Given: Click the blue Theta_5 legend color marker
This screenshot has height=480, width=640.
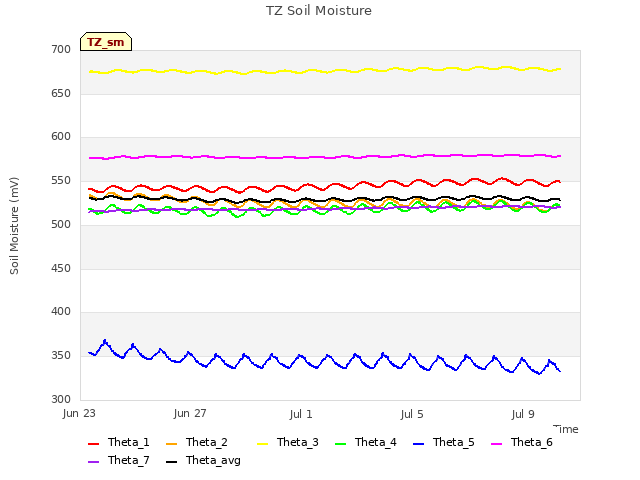Looking at the screenshot, I should (x=418, y=444).
